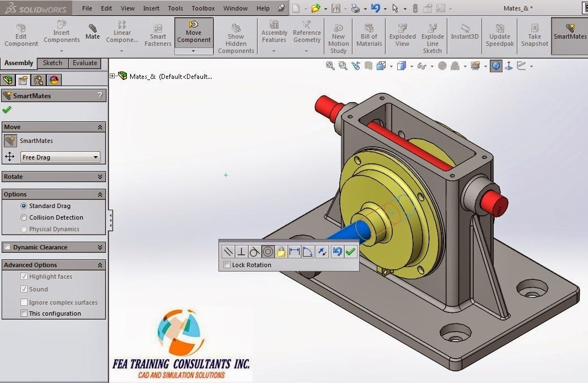Click Explode Line Sketch
This screenshot has height=383, width=588.
[x=432, y=39]
